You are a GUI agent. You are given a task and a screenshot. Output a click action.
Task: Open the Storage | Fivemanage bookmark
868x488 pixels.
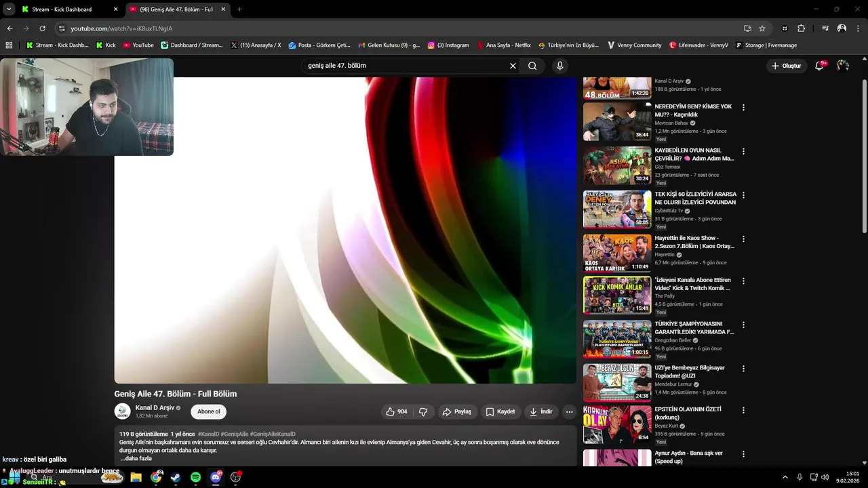point(766,45)
